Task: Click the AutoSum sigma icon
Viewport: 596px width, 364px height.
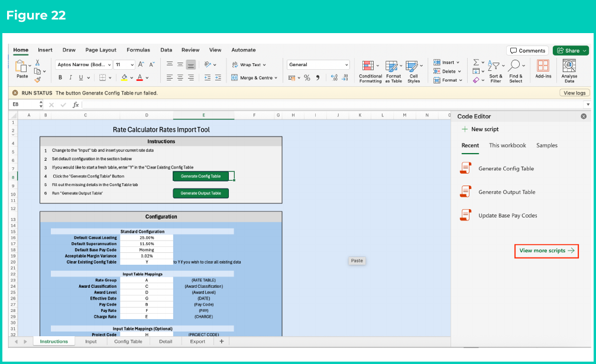Action: point(476,62)
